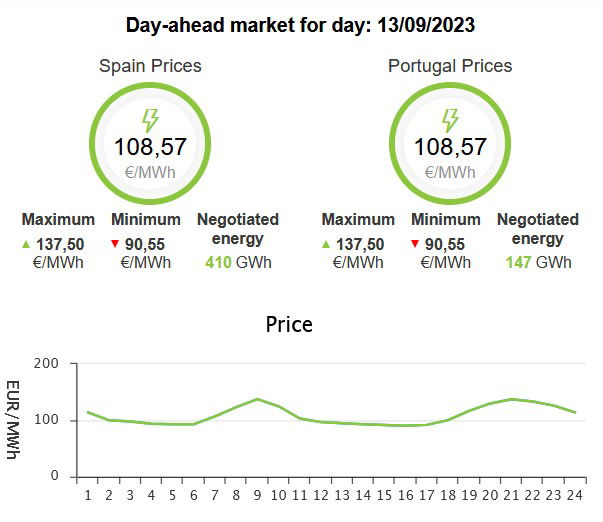The height and width of the screenshot is (522, 603).
Task: Open the Spain Prices heading
Action: (x=150, y=66)
